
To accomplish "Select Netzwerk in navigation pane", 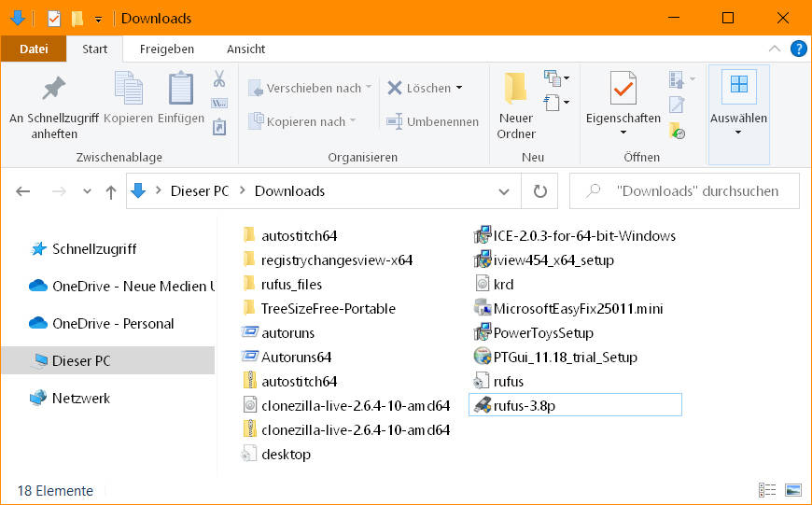I will pyautogui.click(x=70, y=398).
